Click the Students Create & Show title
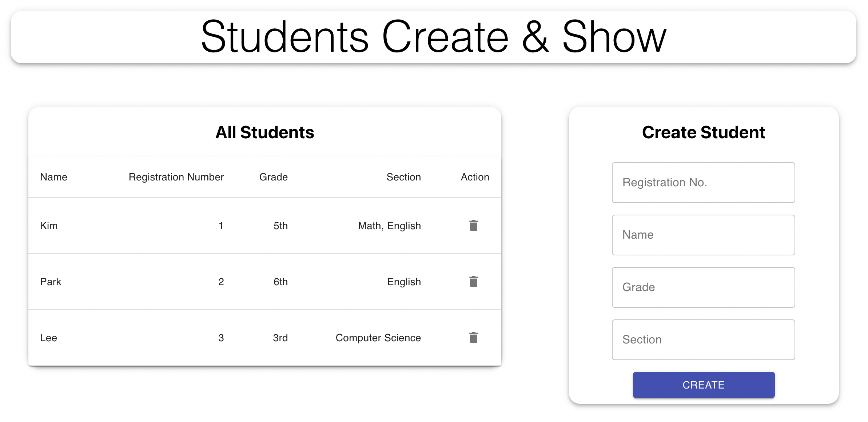868x422 pixels. (x=433, y=37)
